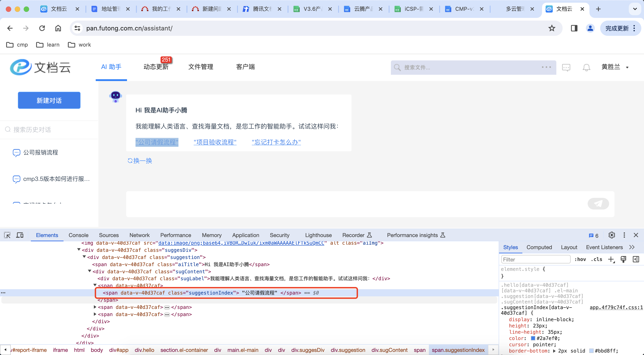Activate DevTools inspect element tool
Image resolution: width=644 pixels, height=355 pixels.
[x=7, y=235]
